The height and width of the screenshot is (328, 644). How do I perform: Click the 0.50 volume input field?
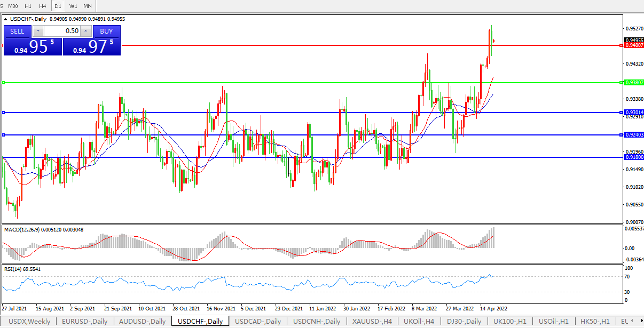pos(61,31)
